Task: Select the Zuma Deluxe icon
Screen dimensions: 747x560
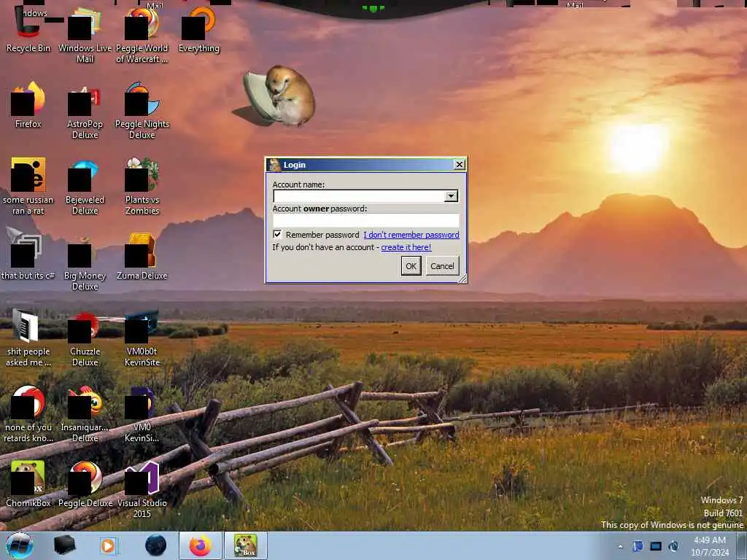Action: click(x=142, y=256)
